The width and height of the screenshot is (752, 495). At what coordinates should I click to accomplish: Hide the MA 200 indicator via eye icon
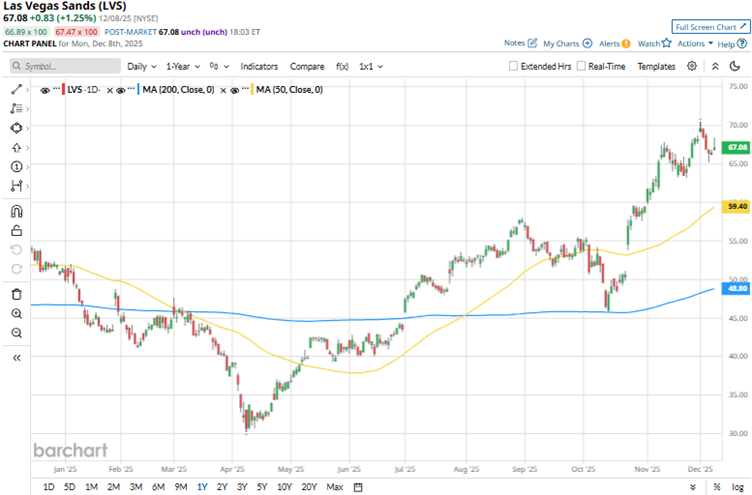(x=121, y=90)
